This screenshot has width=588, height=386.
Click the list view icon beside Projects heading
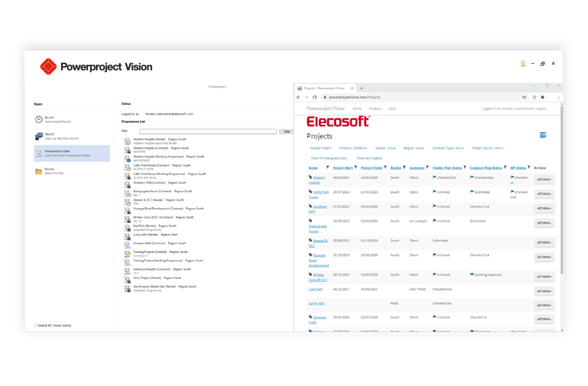tap(543, 135)
